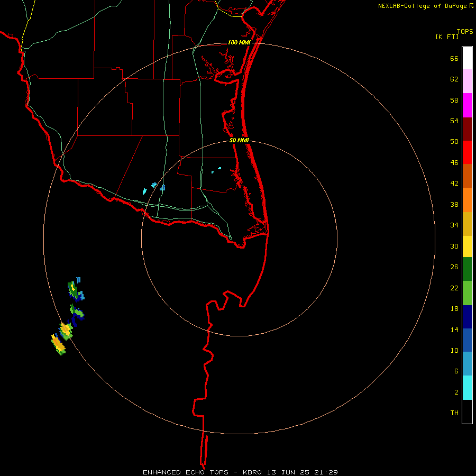The image size is (476, 476).
Task: Select the gold 38 kft swatch
Action: click(x=467, y=224)
